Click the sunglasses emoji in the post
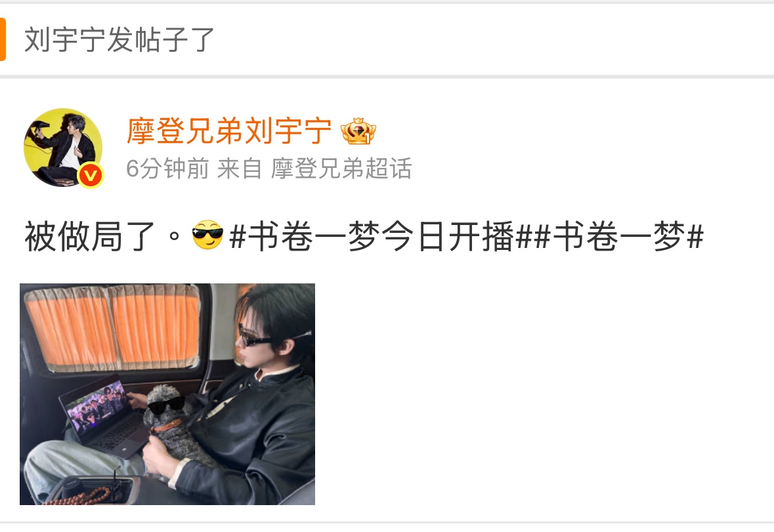The height and width of the screenshot is (532, 774). [x=207, y=235]
